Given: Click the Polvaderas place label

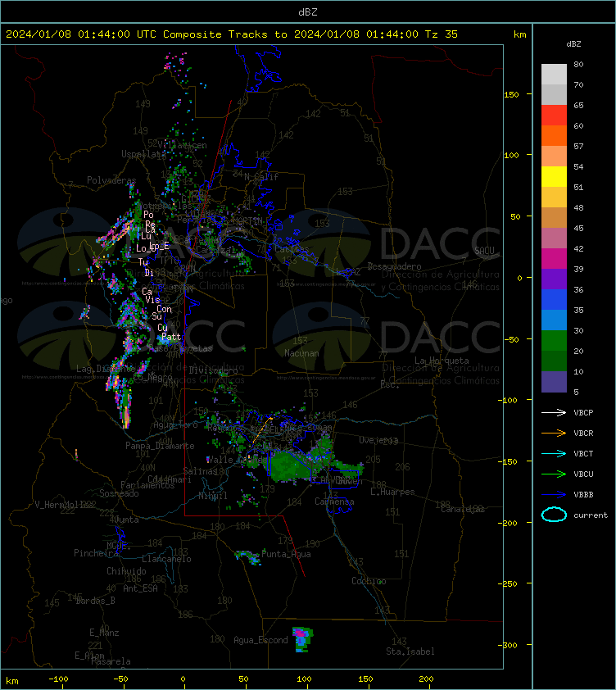Looking at the screenshot, I should (111, 180).
